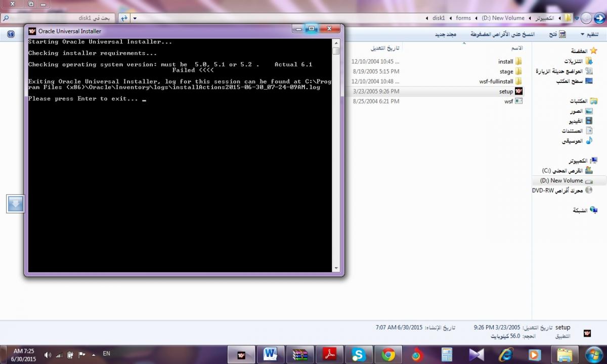The width and height of the screenshot is (607, 364).
Task: Click the مجلد جديد (New folder) button
Action: point(446,34)
